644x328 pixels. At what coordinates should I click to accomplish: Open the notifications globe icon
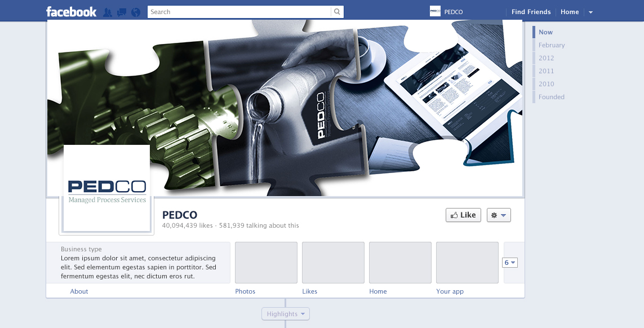click(x=136, y=12)
